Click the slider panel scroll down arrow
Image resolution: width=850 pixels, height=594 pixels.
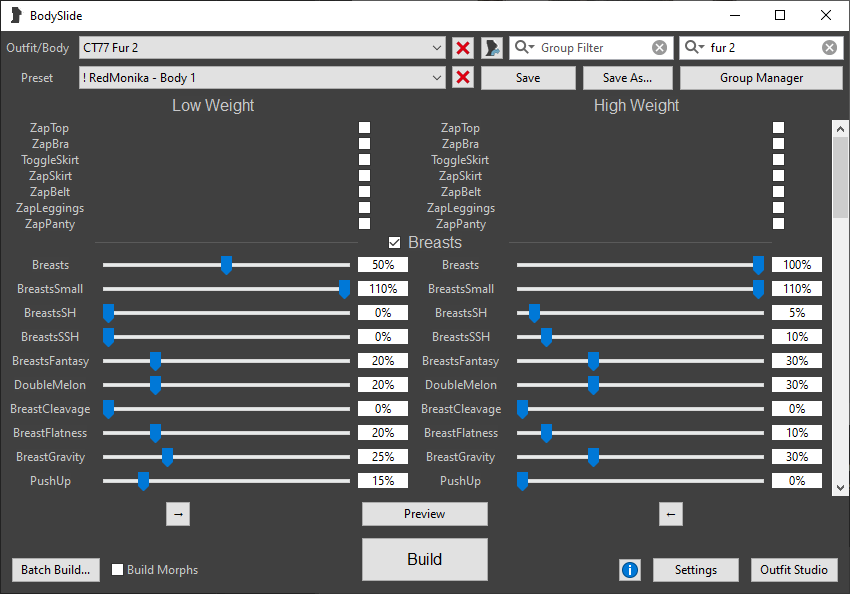(840, 488)
